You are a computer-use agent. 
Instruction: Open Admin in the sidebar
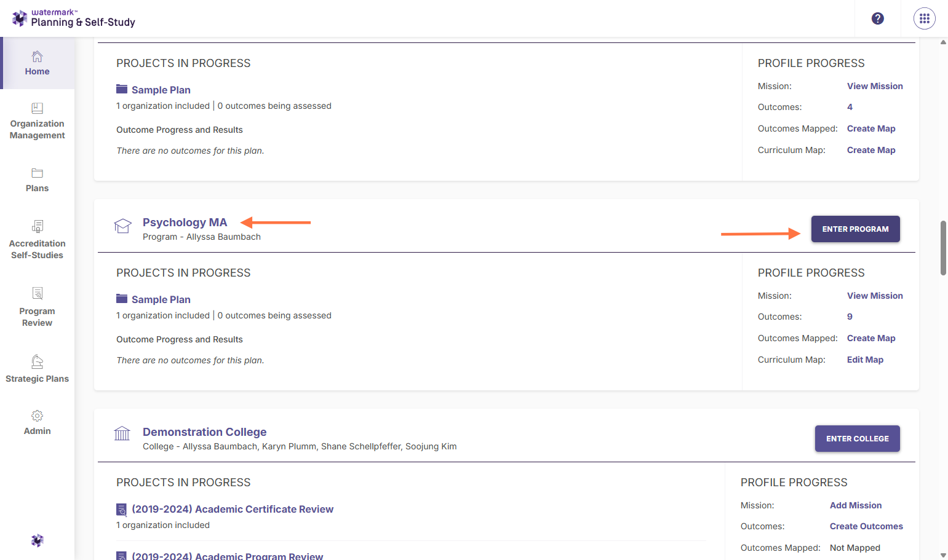tap(38, 431)
